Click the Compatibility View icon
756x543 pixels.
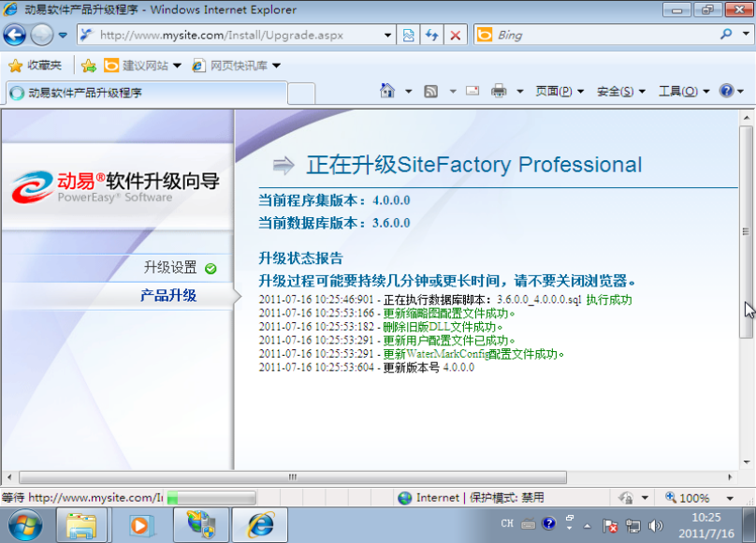[409, 36]
